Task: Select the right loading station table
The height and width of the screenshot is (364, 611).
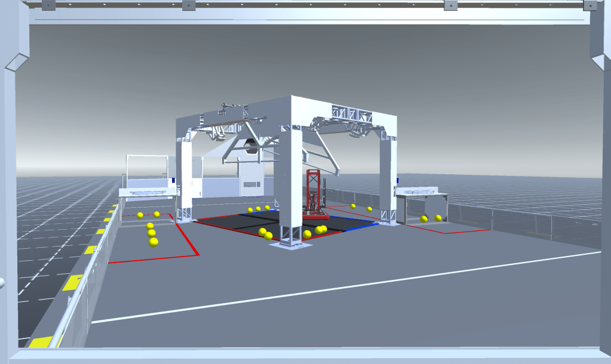Action: 422,193
